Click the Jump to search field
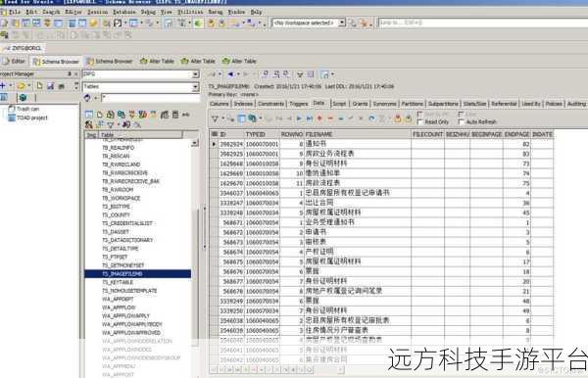This screenshot has height=378, width=588. 483,23
